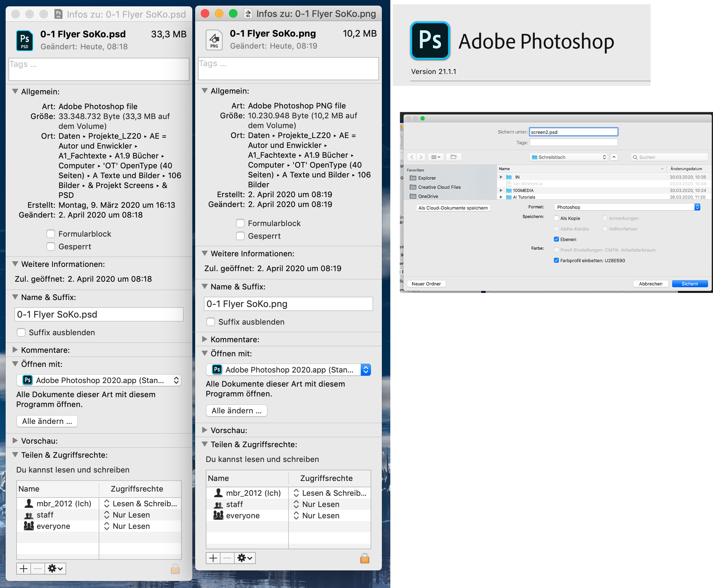Click Neuer Ordner button in save dialog
The height and width of the screenshot is (588, 713).
coord(426,284)
